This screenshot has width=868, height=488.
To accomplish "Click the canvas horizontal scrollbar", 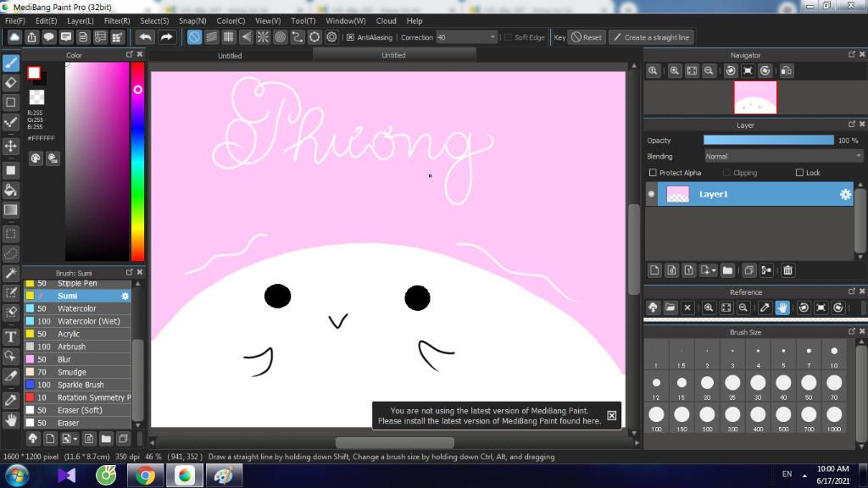I will 395,442.
